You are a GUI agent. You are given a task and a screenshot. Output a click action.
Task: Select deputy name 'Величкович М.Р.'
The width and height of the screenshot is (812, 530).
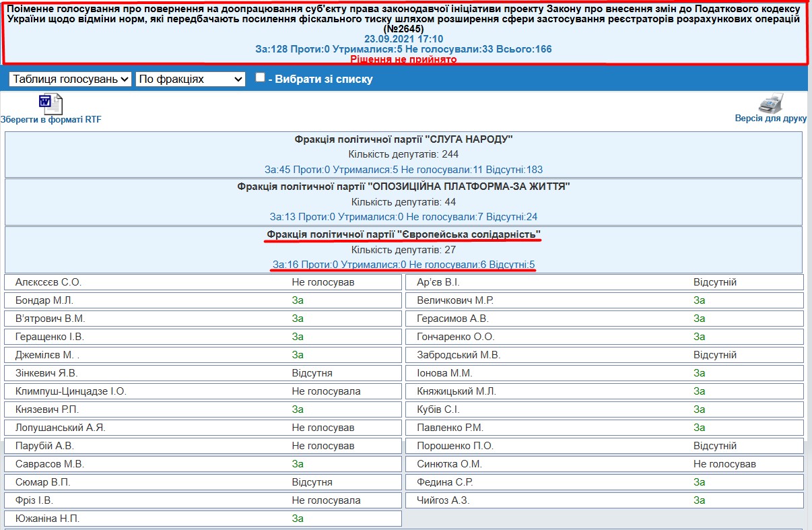coord(455,300)
